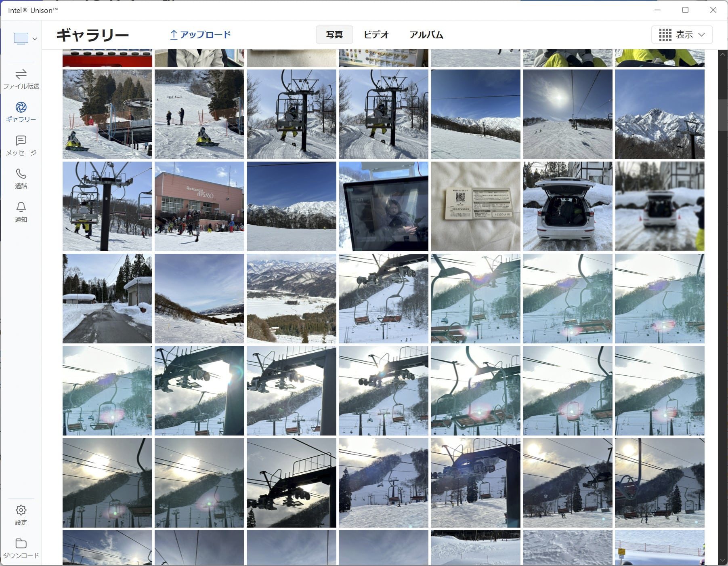Open the pink Restaurant Alps360 building photo
This screenshot has width=728, height=566.
click(199, 206)
